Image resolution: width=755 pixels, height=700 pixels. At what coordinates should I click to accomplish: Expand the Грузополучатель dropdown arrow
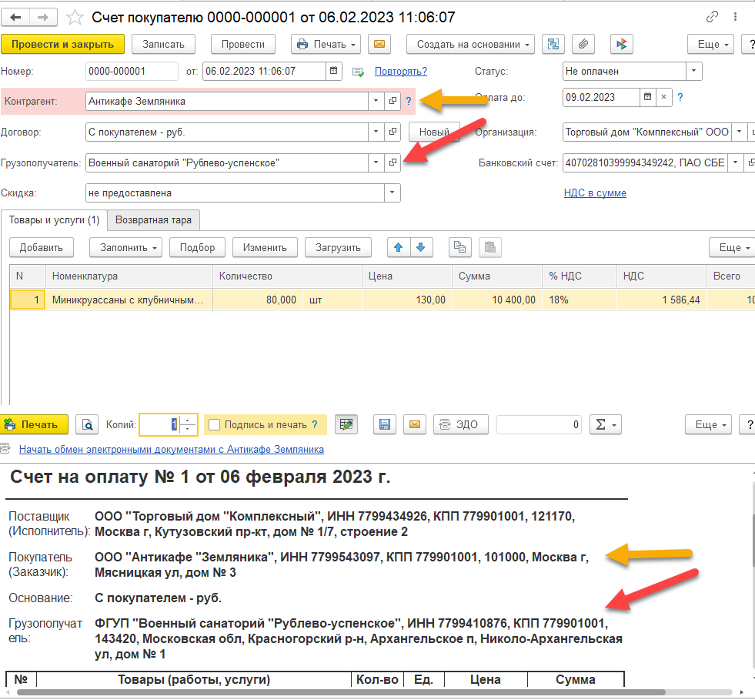376,162
